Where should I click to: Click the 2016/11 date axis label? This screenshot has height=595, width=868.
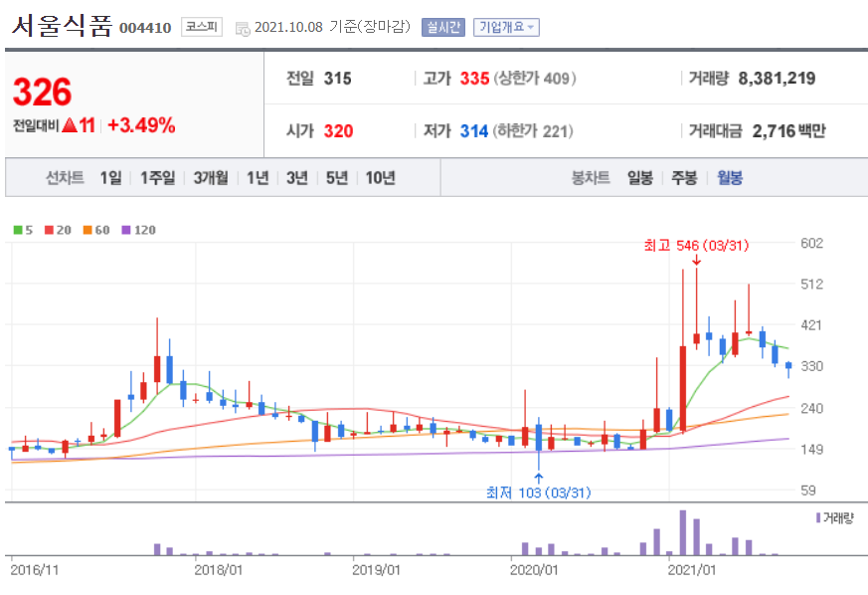(34, 569)
